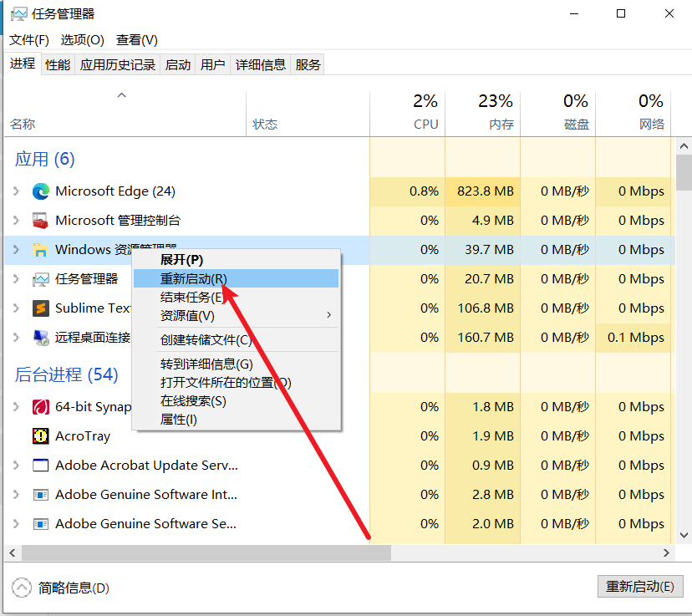Screen dimensions: 692x616
Task: Click the 64-bit Synaptics process icon
Action: (x=41, y=406)
